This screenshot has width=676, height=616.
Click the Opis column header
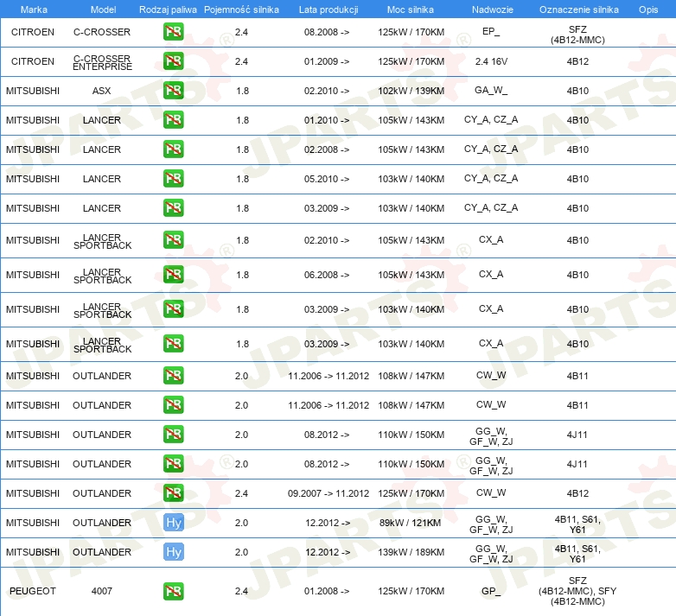[648, 10]
